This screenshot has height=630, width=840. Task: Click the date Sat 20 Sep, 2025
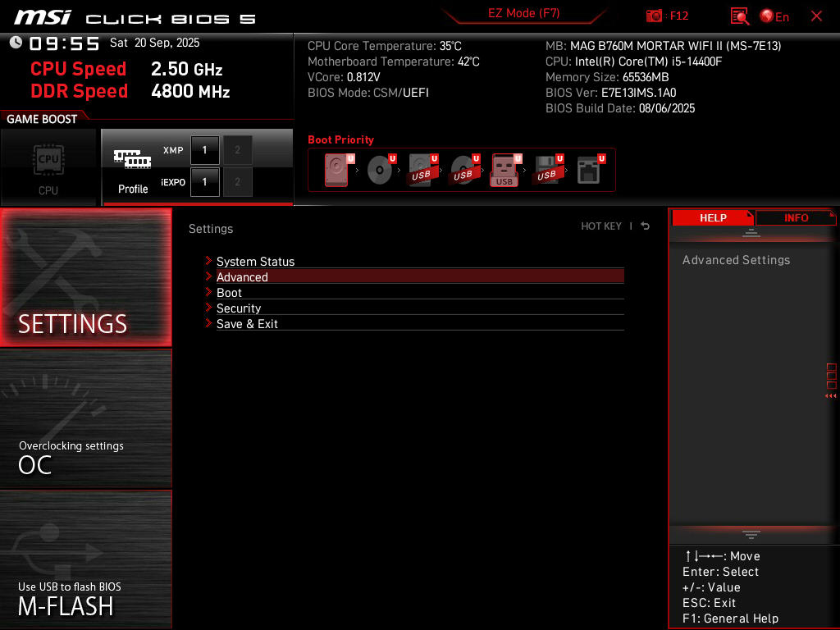click(154, 43)
